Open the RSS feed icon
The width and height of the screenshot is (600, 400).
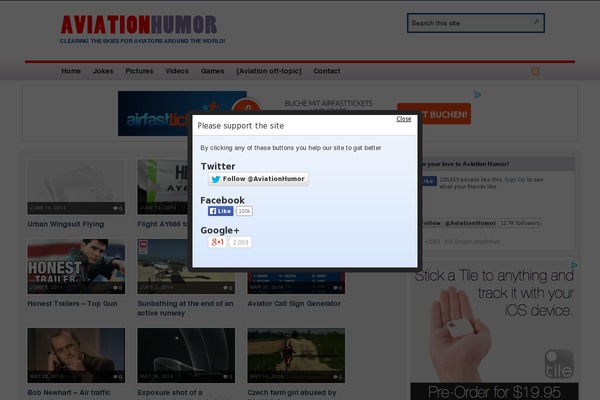pos(535,71)
